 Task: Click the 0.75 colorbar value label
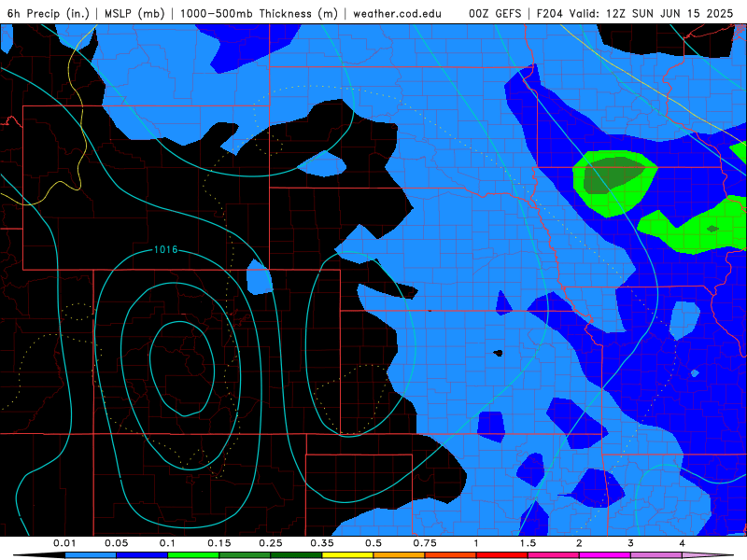[425, 543]
